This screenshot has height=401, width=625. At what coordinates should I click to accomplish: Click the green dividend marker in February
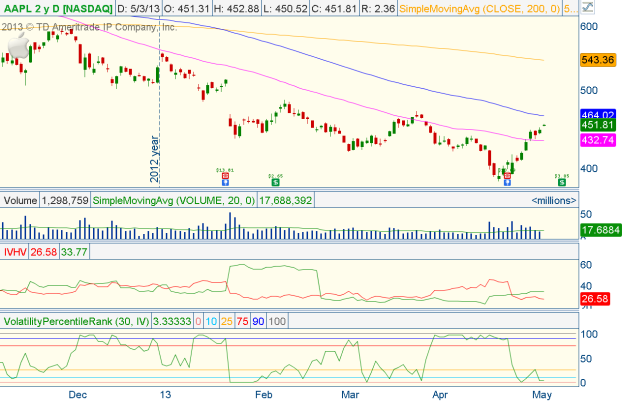pos(274,181)
